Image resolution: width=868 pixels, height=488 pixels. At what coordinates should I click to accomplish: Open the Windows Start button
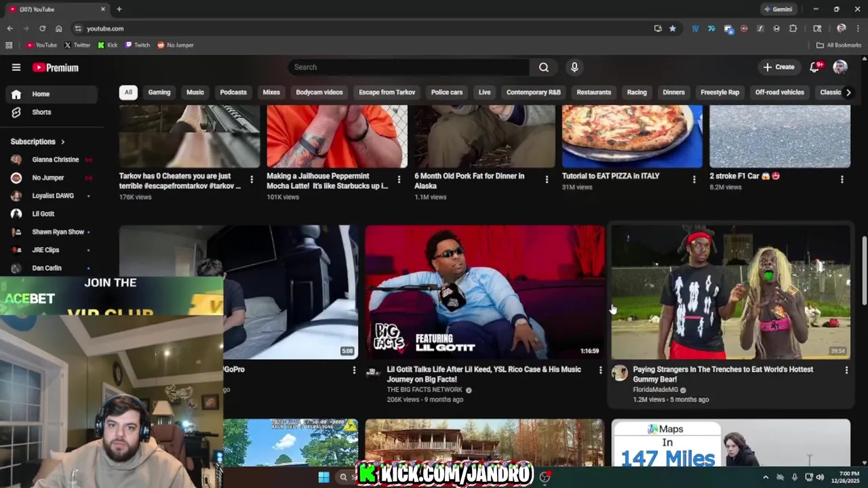pos(323,477)
